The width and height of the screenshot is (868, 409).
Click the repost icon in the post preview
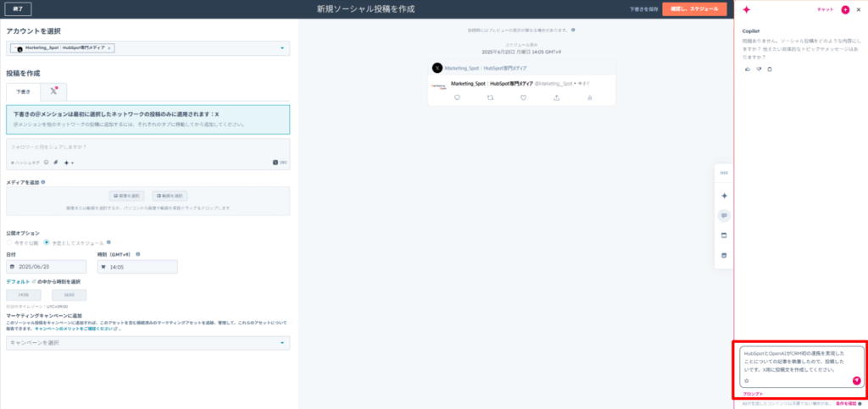click(490, 97)
